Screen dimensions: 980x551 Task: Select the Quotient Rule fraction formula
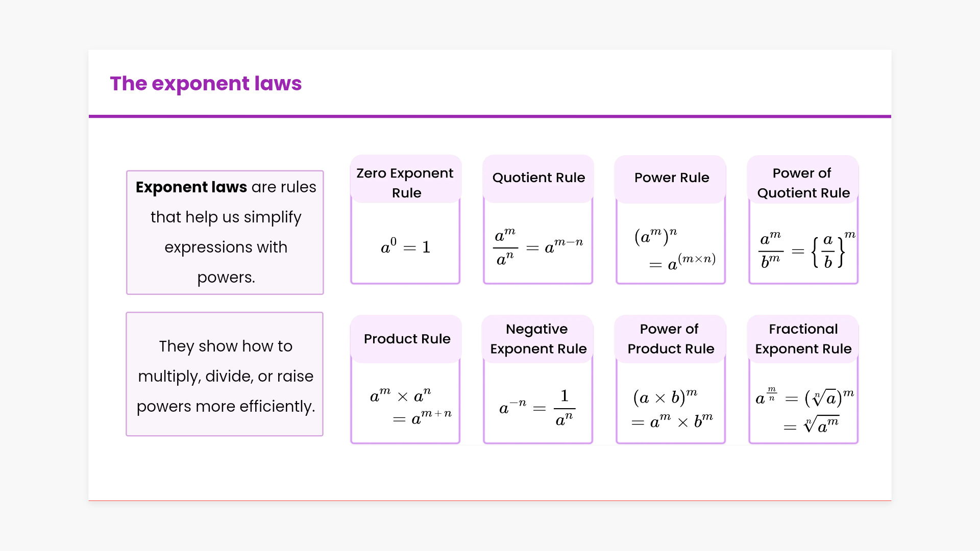[538, 247]
